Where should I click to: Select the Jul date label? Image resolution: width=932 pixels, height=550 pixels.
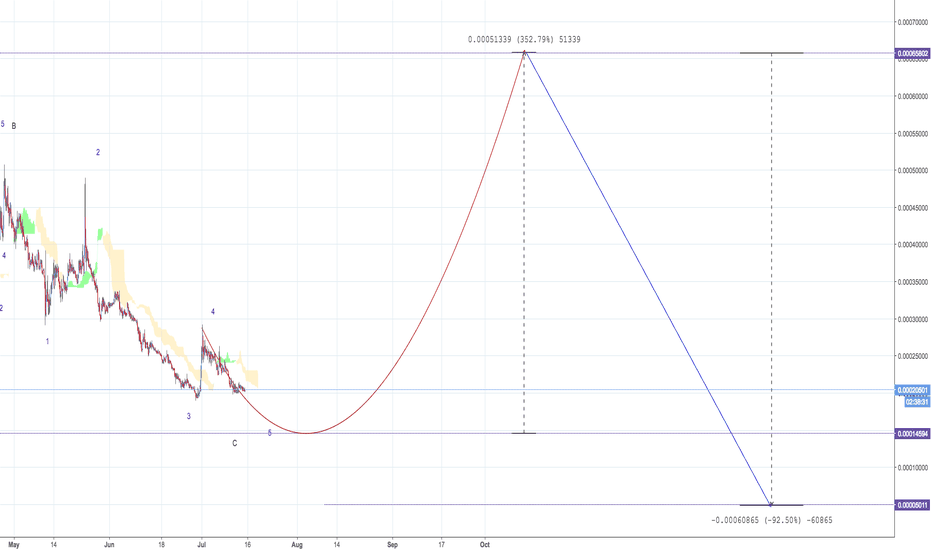click(x=201, y=544)
